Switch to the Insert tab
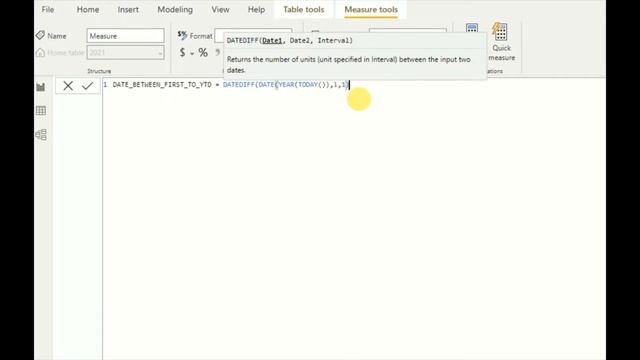Viewport: 640px width, 360px height. (128, 9)
